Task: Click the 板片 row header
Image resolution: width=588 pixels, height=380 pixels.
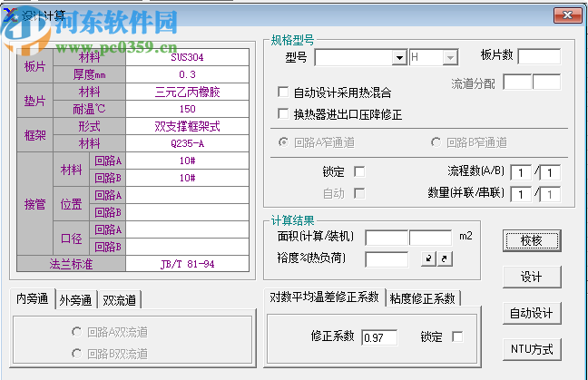Action: [x=34, y=66]
